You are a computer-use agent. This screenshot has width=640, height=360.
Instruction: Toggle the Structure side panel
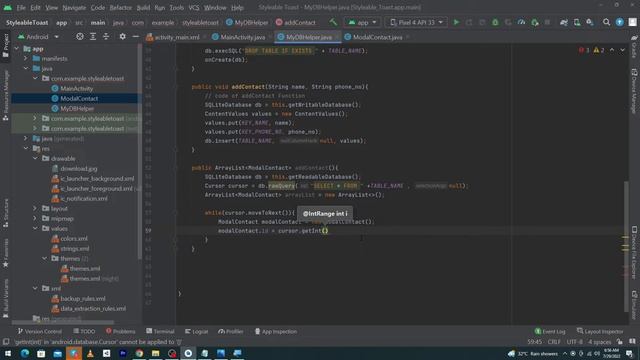coord(6,213)
